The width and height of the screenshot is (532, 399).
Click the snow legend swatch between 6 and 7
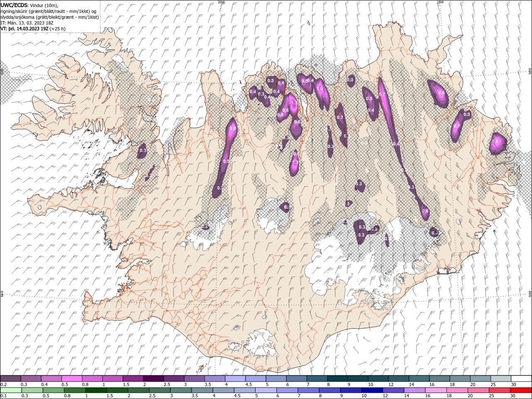coord(296,379)
